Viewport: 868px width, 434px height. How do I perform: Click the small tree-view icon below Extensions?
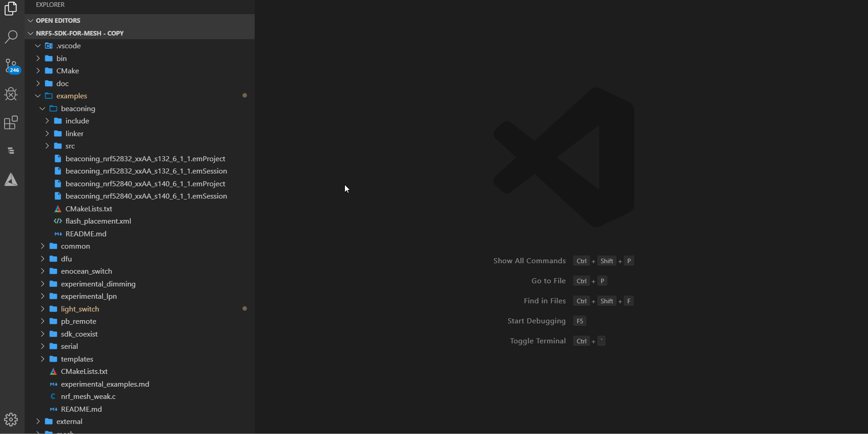[x=11, y=151]
